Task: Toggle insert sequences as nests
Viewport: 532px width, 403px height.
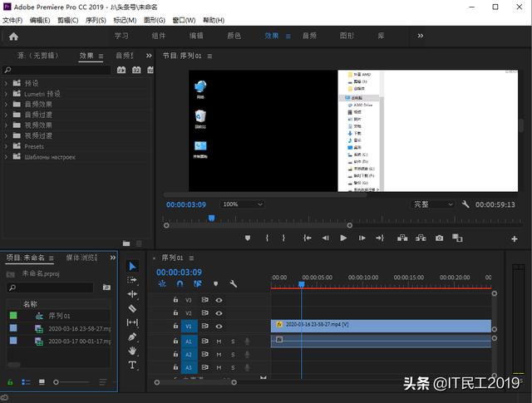Action: coord(162,283)
